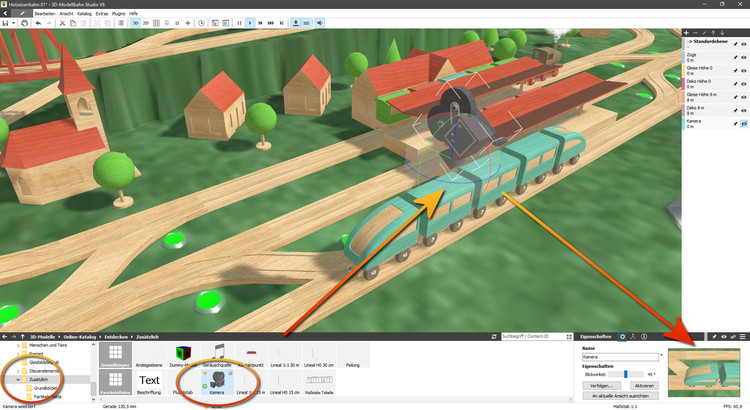Undo the last action
Viewport: 750px width, 410px height.
pyautogui.click(x=38, y=23)
